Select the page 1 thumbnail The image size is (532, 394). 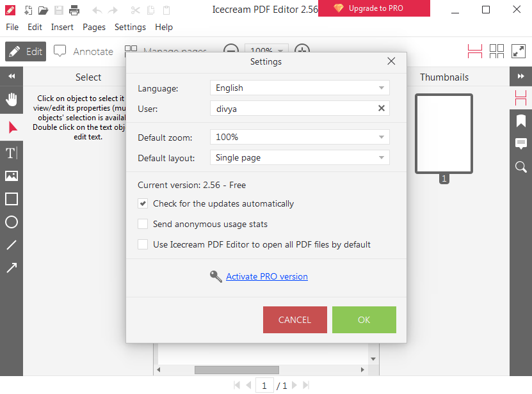444,134
